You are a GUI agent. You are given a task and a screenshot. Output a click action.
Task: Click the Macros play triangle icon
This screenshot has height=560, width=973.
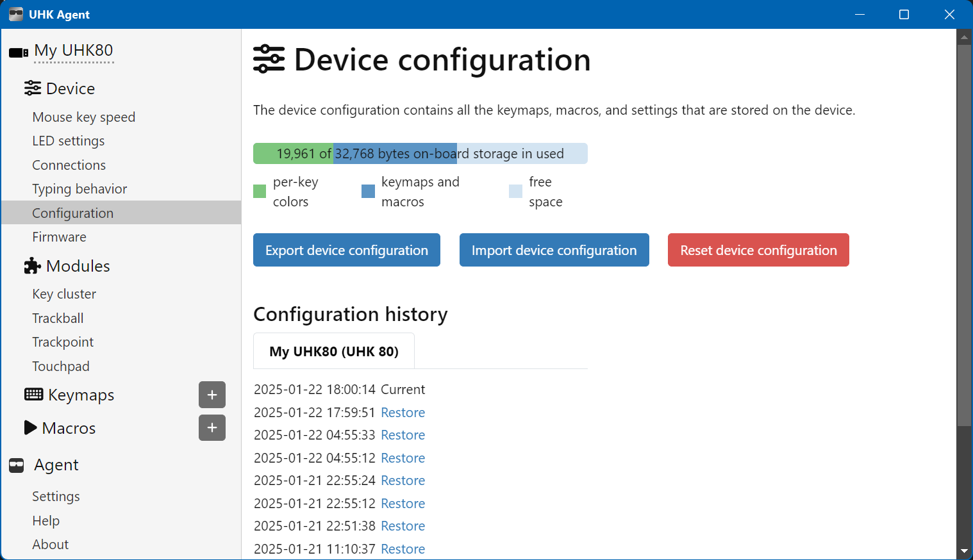tap(30, 428)
